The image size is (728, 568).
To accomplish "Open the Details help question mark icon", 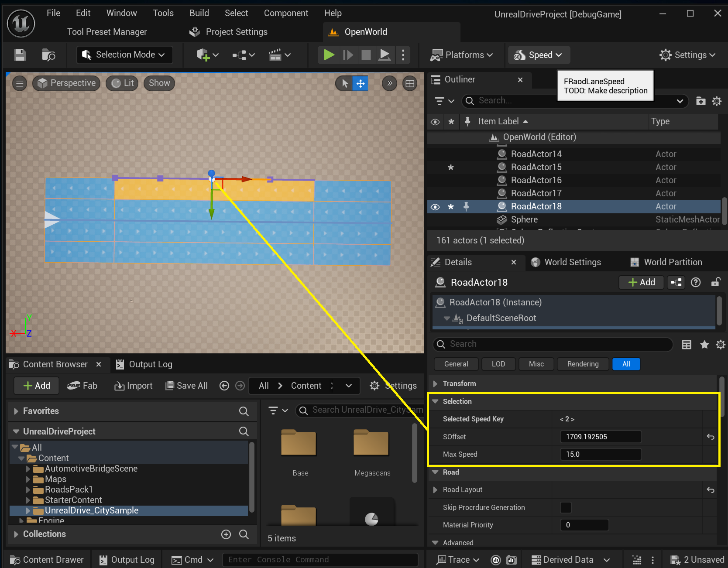I will 696,283.
